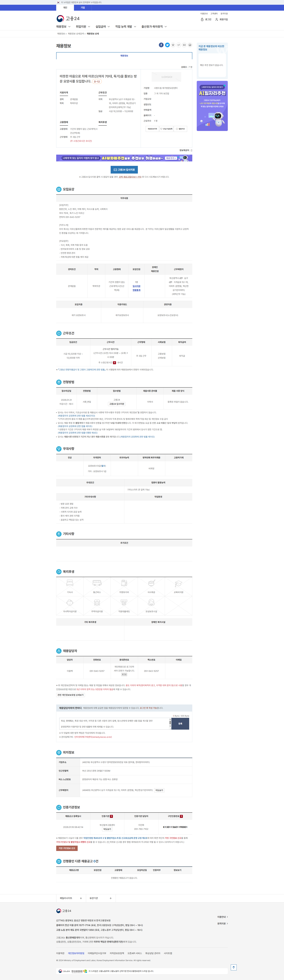Print the job posting
284x980 pixels.
(190, 45)
